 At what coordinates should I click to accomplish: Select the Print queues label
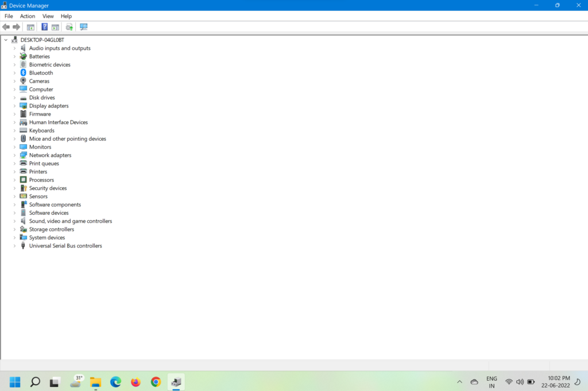(44, 164)
